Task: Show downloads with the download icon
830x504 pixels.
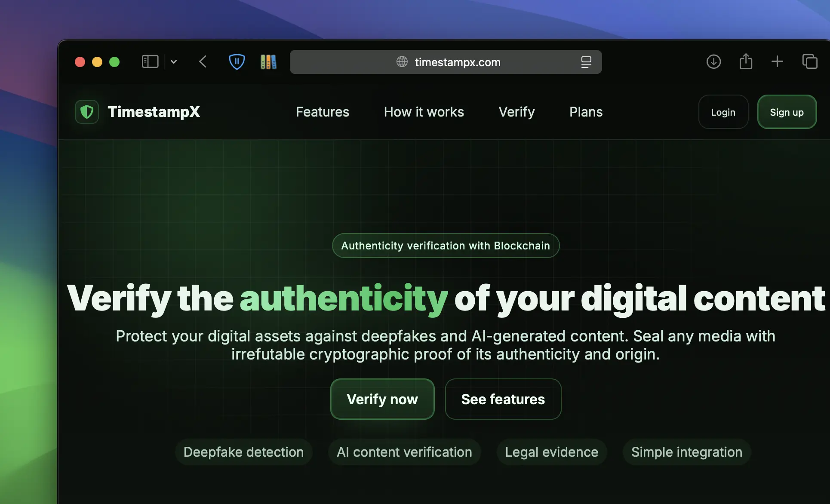Action: tap(713, 62)
